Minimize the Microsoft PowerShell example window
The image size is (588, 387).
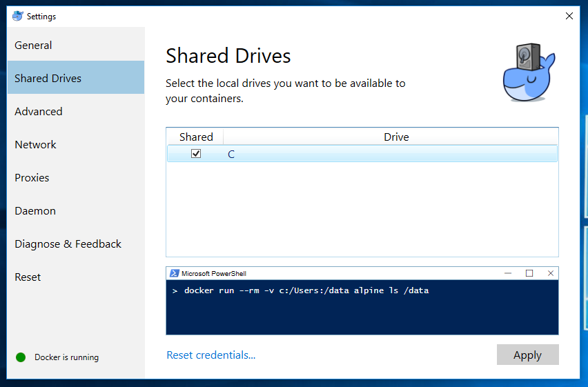(x=508, y=273)
